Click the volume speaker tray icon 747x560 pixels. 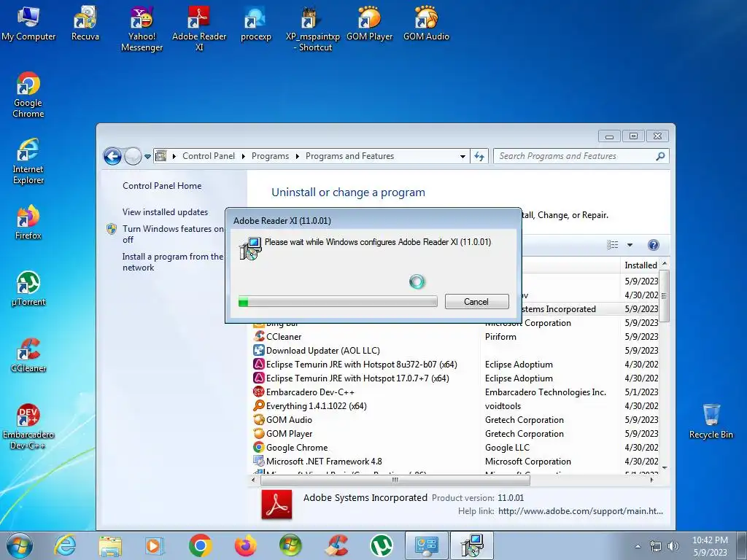[673, 546]
